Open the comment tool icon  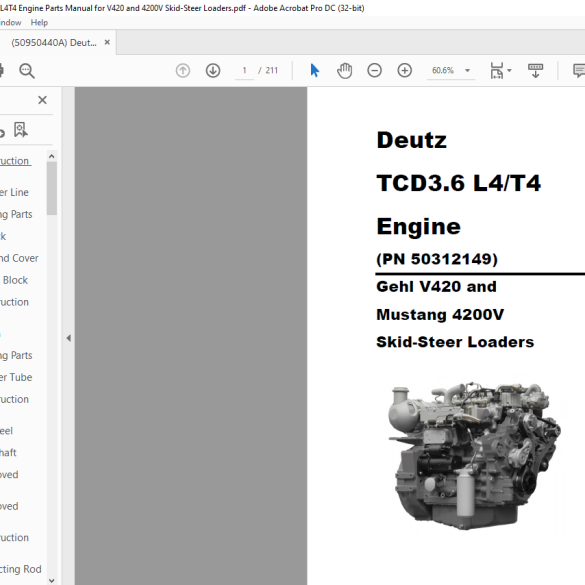(x=579, y=71)
